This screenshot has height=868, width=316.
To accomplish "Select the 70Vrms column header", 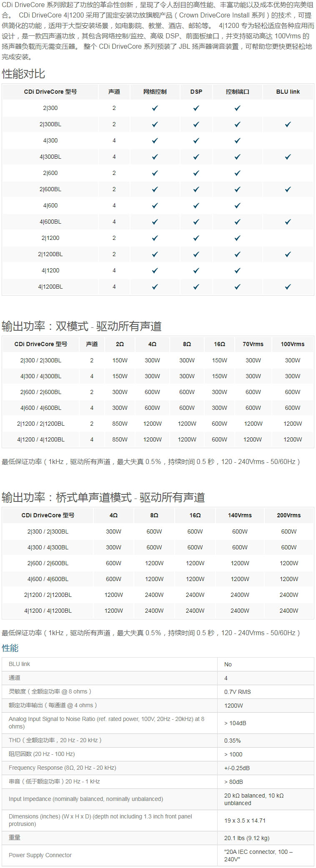I will (253, 344).
